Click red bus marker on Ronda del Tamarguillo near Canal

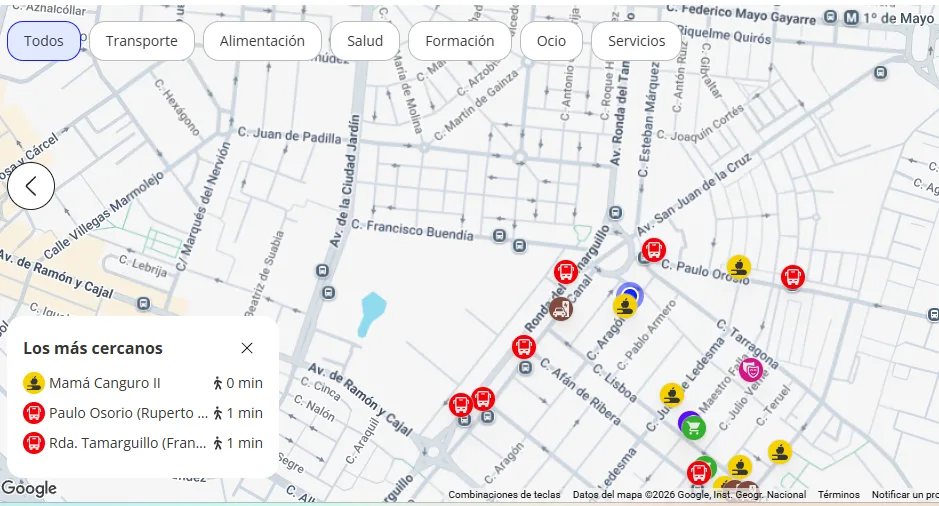(x=565, y=272)
